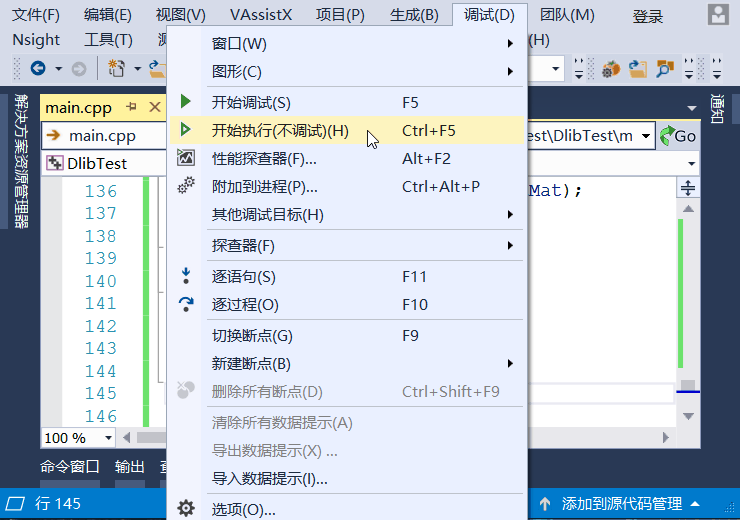Open the document tab list dropdown
740x520 pixels.
(x=692, y=108)
